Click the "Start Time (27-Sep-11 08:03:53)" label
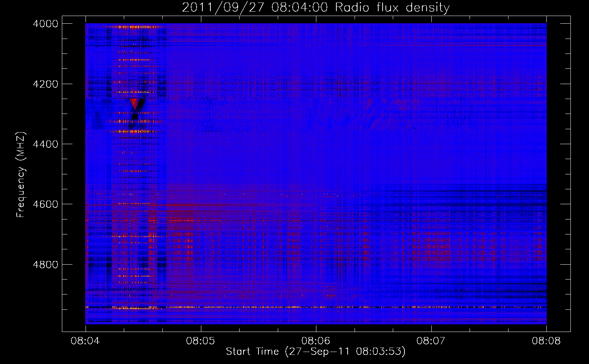This screenshot has width=589, height=364. (316, 352)
